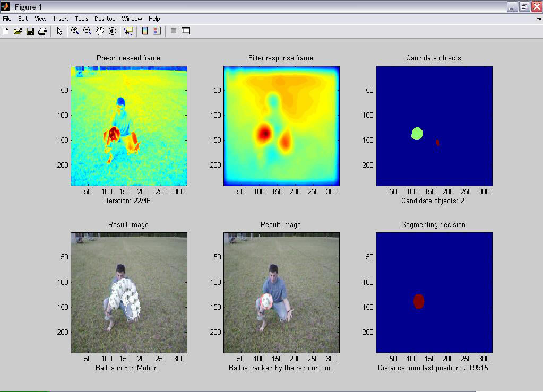Screen dimensions: 543x392
Task: Activate the Zoom In magnifier tool
Action: [75, 31]
